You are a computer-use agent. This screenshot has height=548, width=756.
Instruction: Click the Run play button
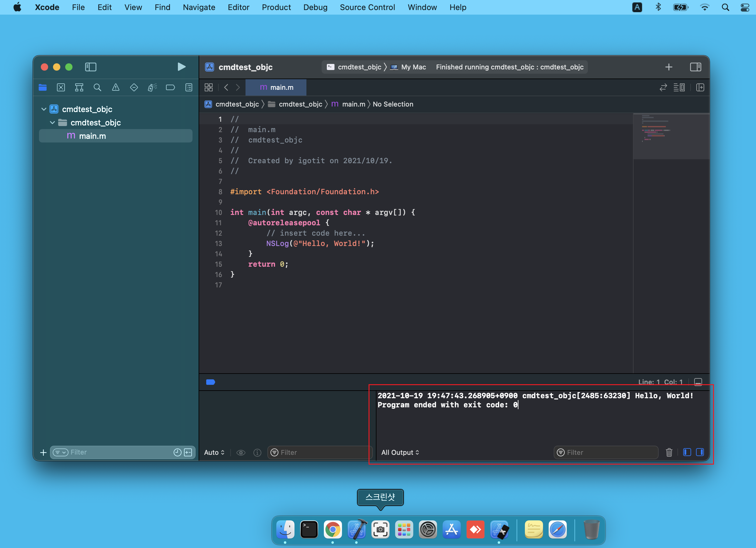tap(181, 67)
